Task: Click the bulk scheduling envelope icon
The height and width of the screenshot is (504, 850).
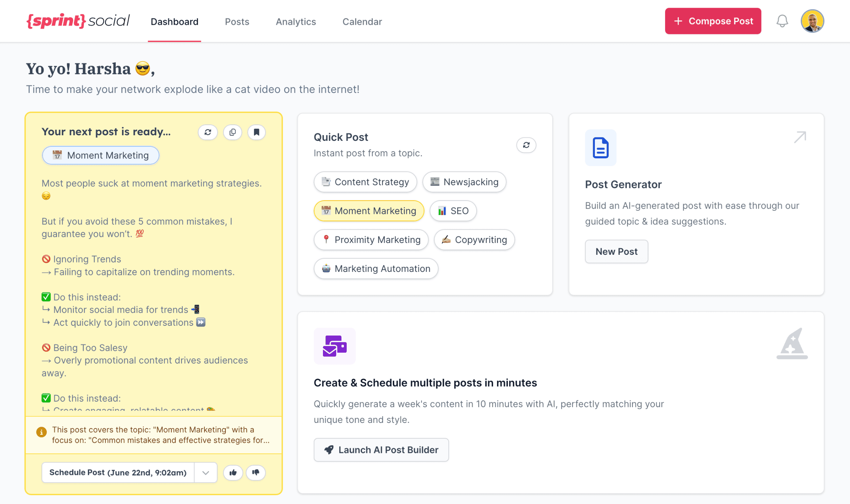Action: click(333, 346)
